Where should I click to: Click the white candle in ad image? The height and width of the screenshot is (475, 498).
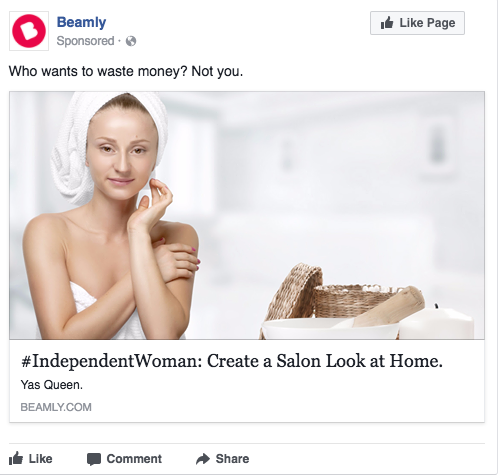click(437, 322)
